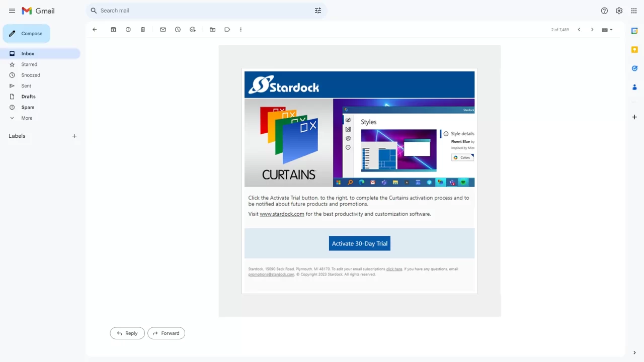Image resolution: width=644 pixels, height=362 pixels.
Task: Snooze this email
Action: (178, 30)
